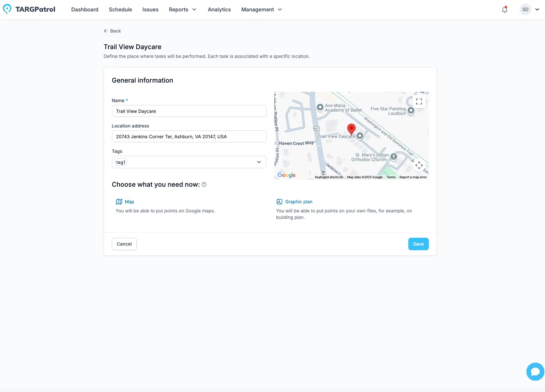Viewport: 545px width, 392px height.
Task: Open map Keyboard shortcuts
Action: (x=329, y=177)
